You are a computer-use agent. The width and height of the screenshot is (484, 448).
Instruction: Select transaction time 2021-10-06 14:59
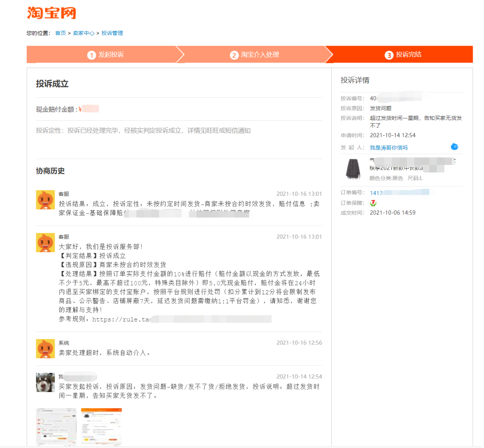tap(393, 213)
